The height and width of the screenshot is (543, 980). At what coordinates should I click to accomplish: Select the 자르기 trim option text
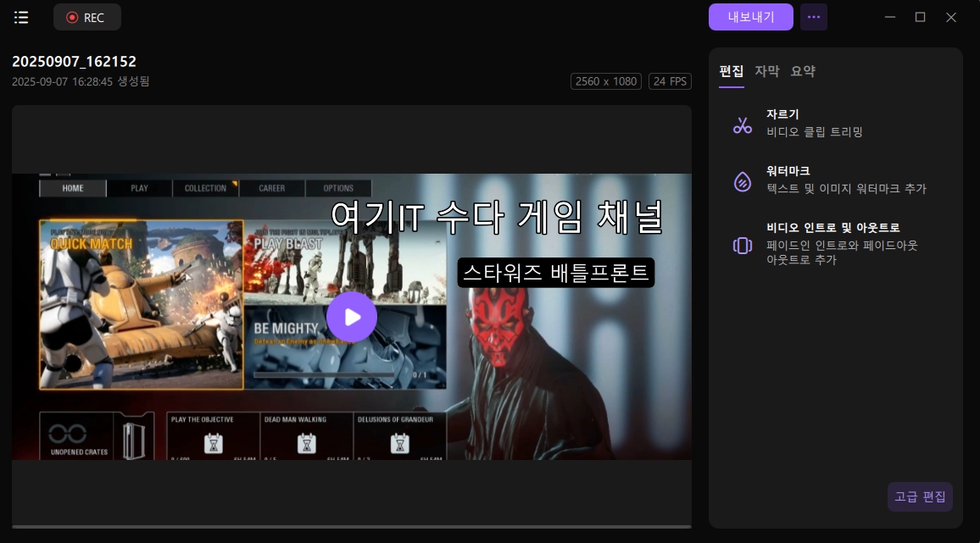point(782,114)
